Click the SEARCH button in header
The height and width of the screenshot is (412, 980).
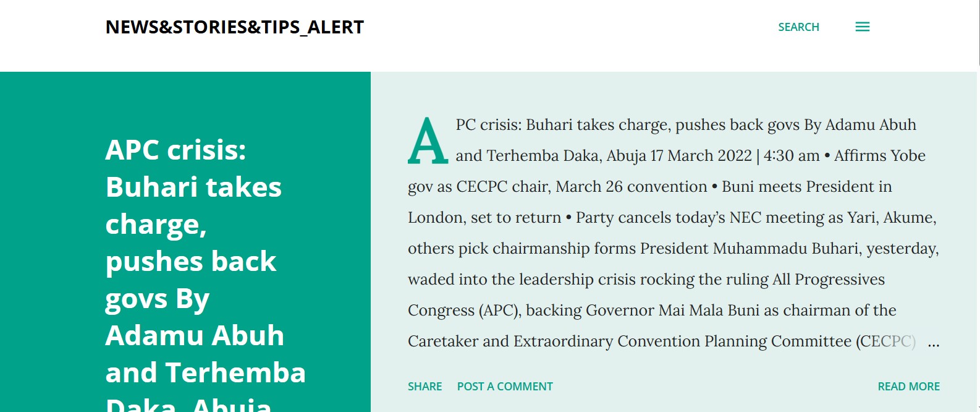click(x=798, y=27)
